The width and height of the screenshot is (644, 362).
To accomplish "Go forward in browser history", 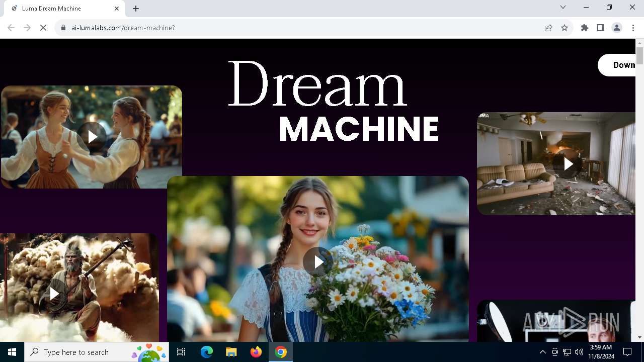I will [27, 28].
